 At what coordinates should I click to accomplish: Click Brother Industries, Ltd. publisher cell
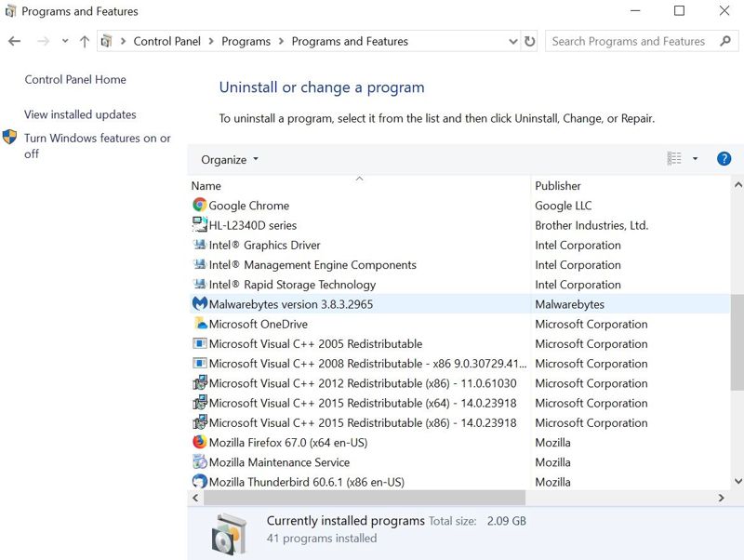591,225
